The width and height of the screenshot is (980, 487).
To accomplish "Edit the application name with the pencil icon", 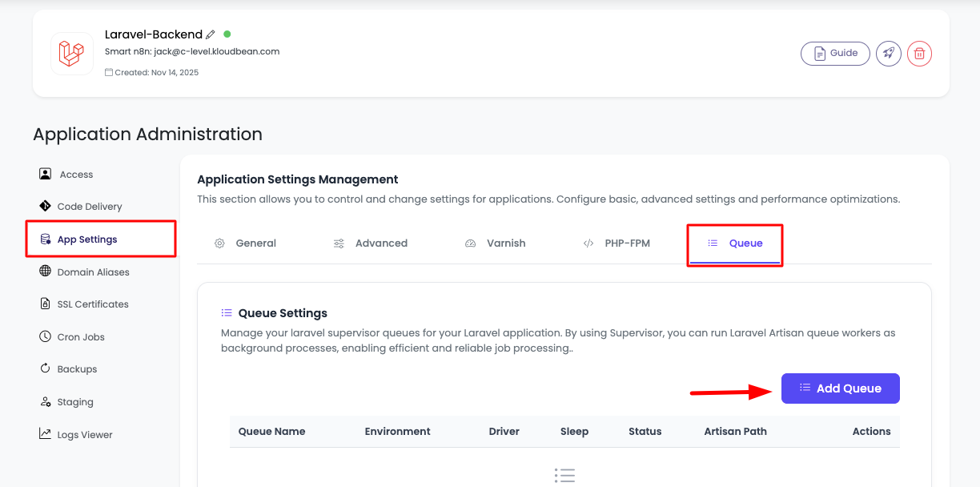I will click(x=211, y=34).
